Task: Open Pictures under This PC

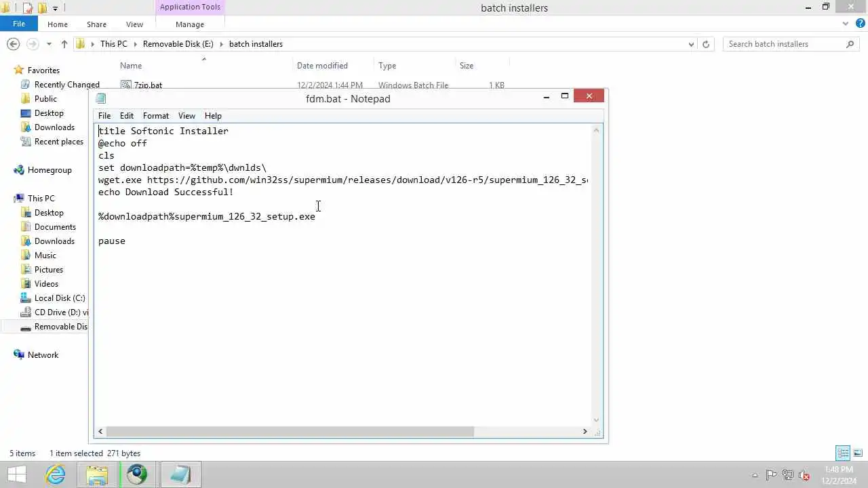Action: (x=49, y=270)
